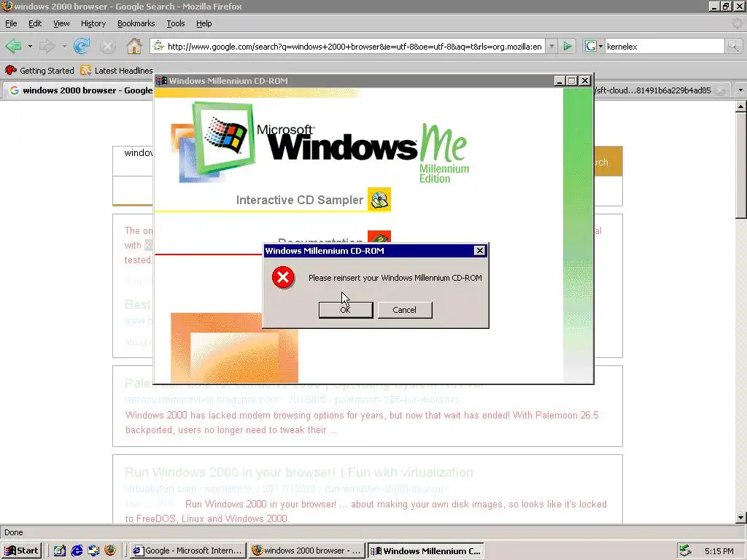Click the vertical scrollbar down arrow
747x560 pixels.
click(x=741, y=518)
